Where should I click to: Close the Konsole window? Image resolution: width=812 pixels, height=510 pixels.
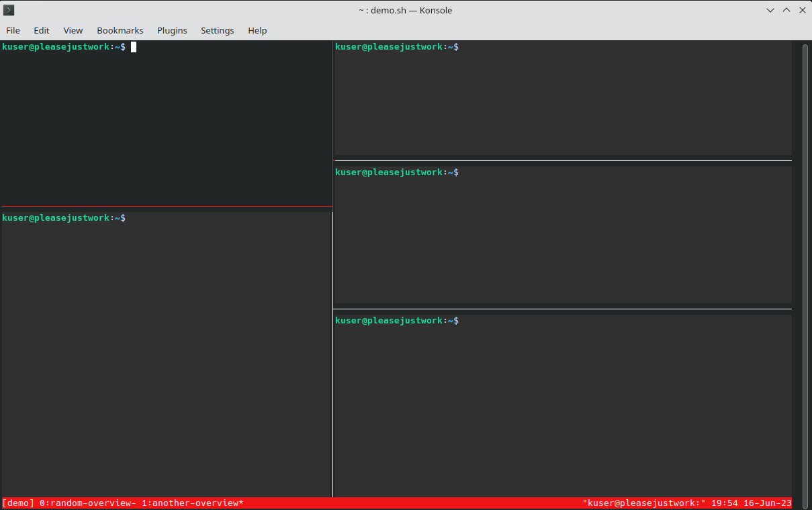[x=802, y=10]
